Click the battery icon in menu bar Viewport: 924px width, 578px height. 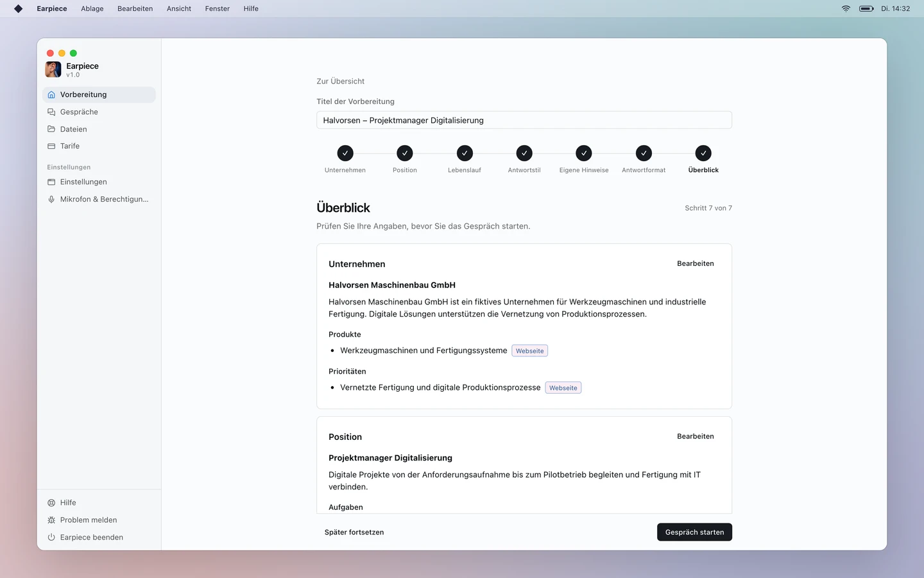coord(866,9)
